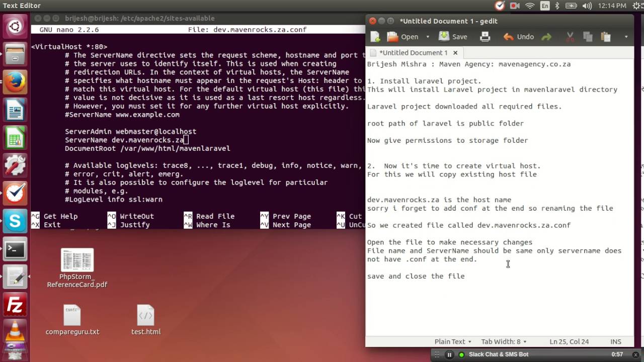The height and width of the screenshot is (362, 644).
Task: Click the DocumentRoot /var/www/html/mavenlaravel line
Action: [147, 148]
